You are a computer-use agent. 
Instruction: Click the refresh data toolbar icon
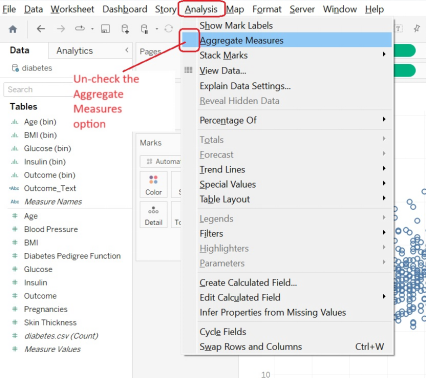(x=169, y=29)
